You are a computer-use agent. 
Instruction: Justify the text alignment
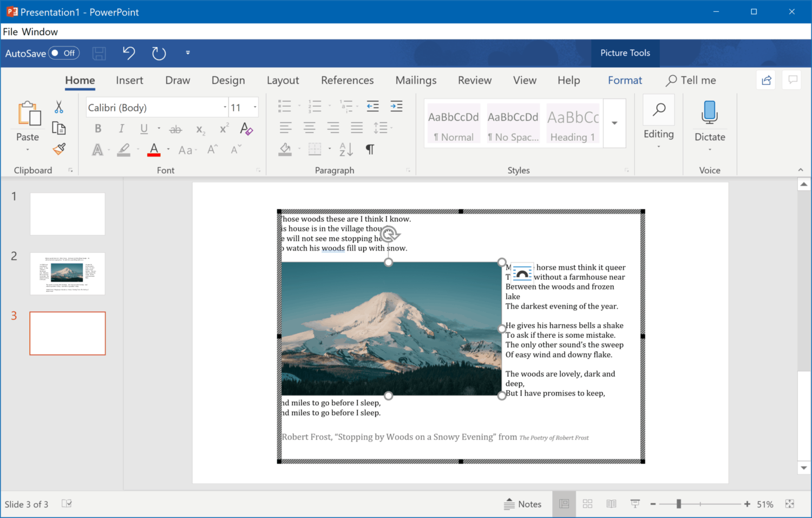pyautogui.click(x=357, y=128)
